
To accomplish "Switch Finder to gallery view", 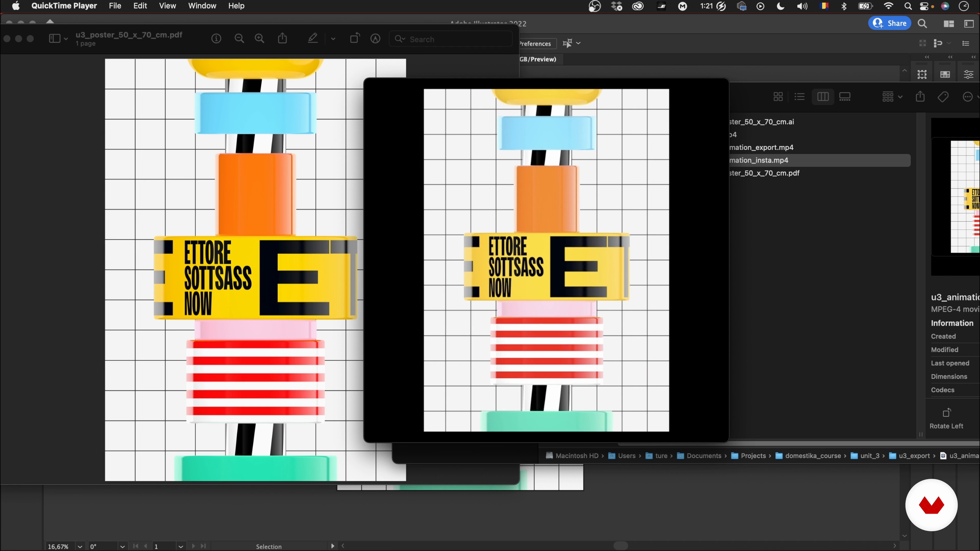I will click(844, 97).
